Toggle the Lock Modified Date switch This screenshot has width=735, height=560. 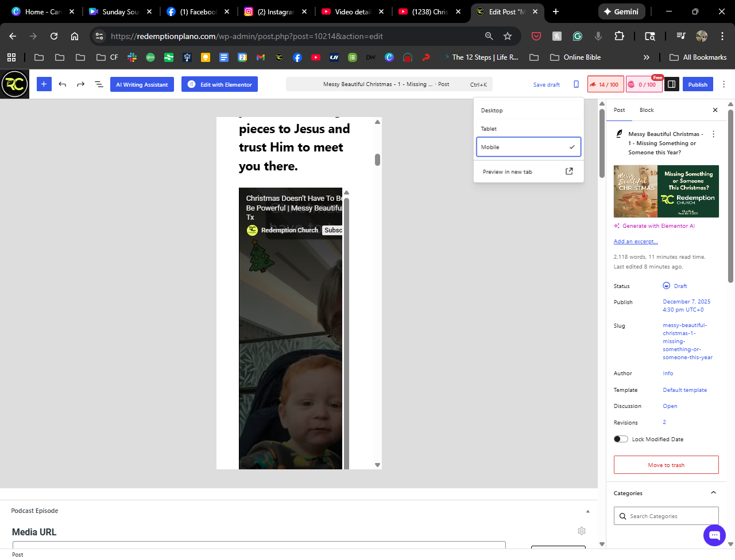pos(621,439)
